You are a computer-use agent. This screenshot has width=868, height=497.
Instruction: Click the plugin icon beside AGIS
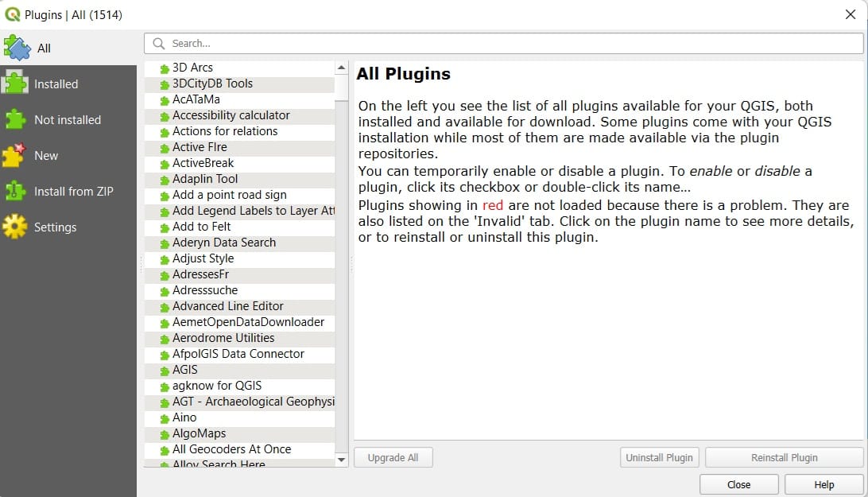coord(165,371)
